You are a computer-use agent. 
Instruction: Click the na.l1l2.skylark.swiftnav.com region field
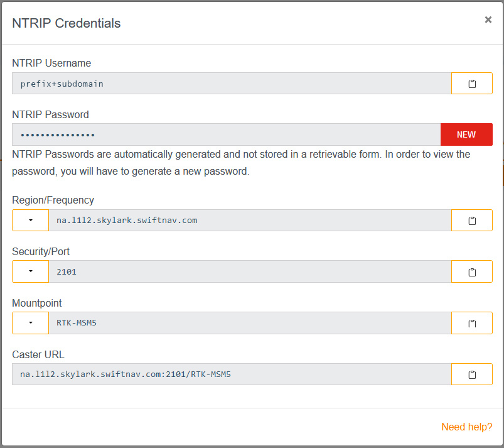click(x=249, y=221)
